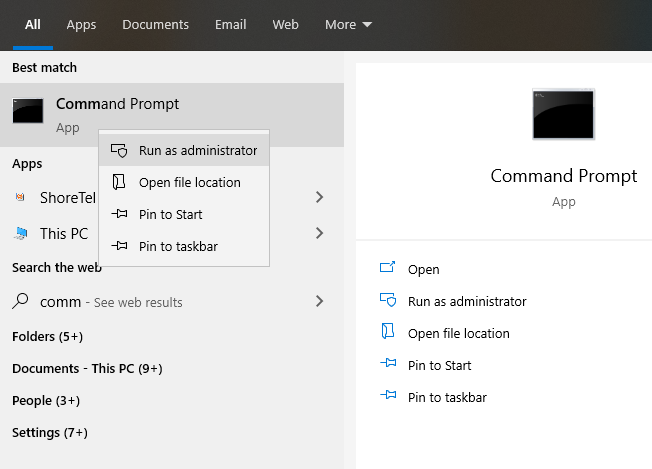Show People (3+) results

(46, 400)
